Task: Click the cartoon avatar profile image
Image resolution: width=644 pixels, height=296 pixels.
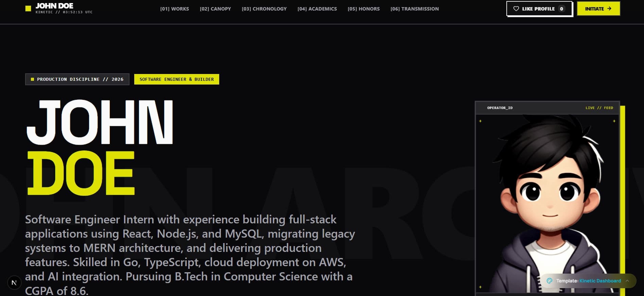Action: [547, 204]
